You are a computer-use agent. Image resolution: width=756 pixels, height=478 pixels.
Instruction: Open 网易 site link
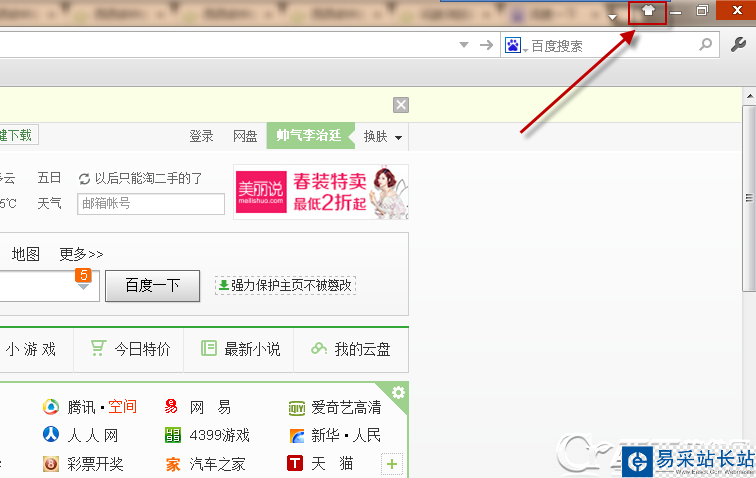click(x=210, y=408)
